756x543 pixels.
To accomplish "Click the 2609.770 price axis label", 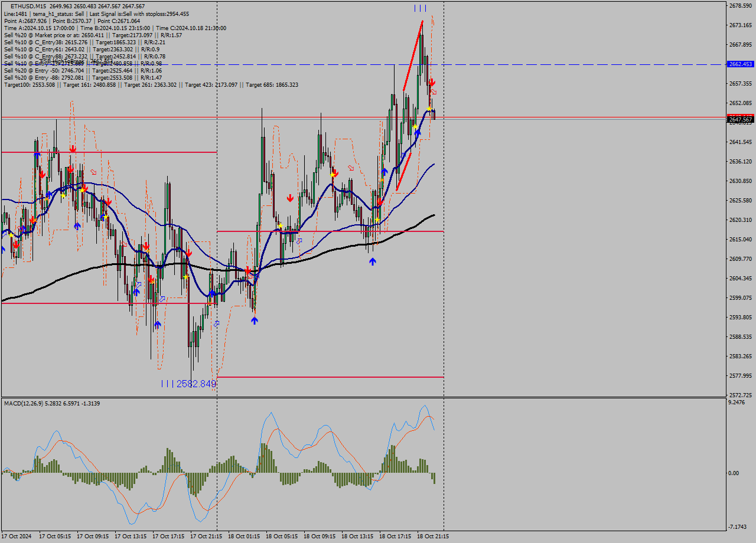I will 741,259.
